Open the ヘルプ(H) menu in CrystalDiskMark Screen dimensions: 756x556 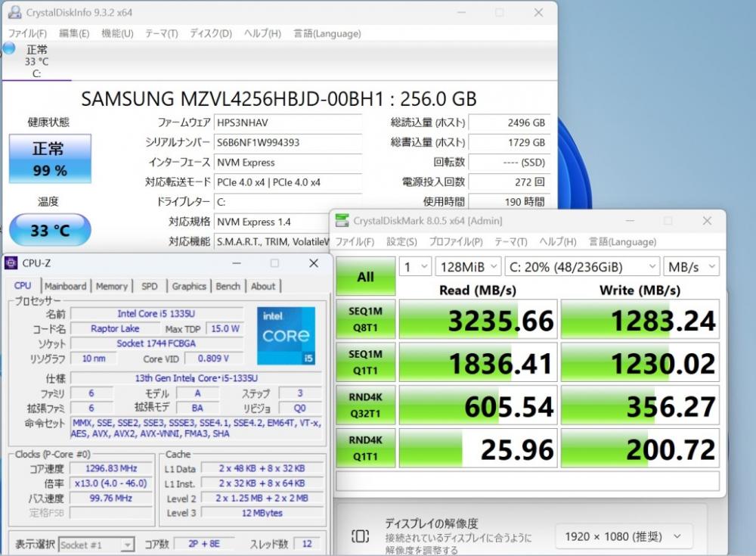[557, 242]
